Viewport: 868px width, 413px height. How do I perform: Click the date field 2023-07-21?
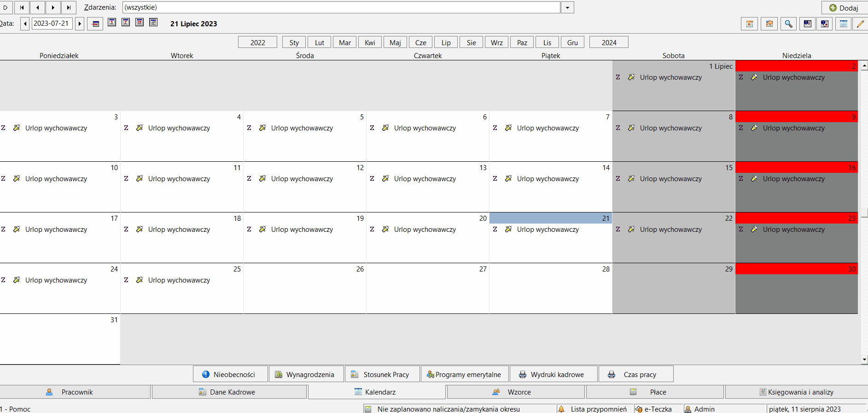[52, 24]
